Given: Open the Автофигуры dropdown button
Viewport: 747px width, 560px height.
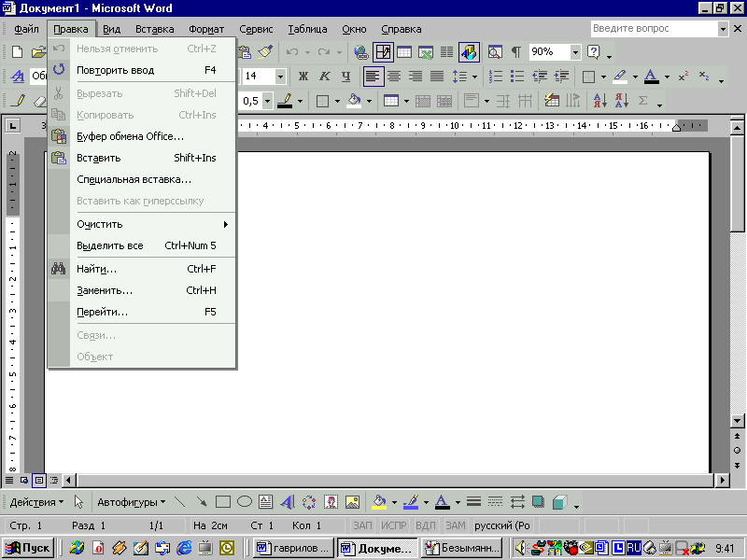Looking at the screenshot, I should click(x=132, y=502).
